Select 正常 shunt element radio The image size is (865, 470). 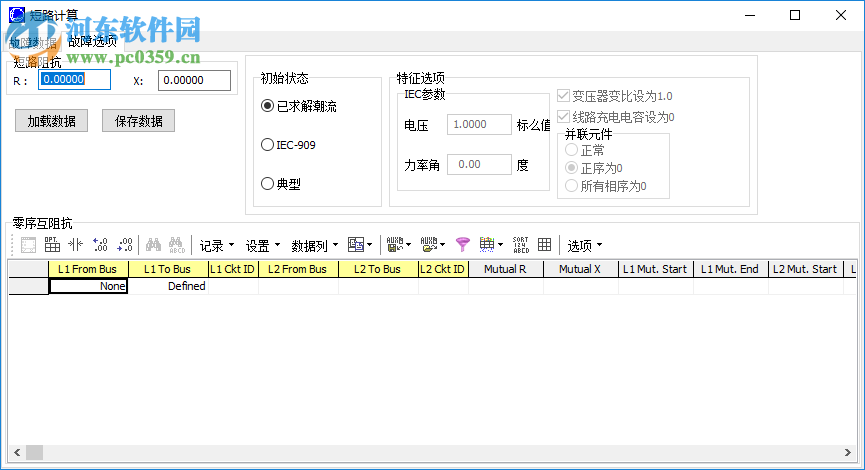click(572, 149)
